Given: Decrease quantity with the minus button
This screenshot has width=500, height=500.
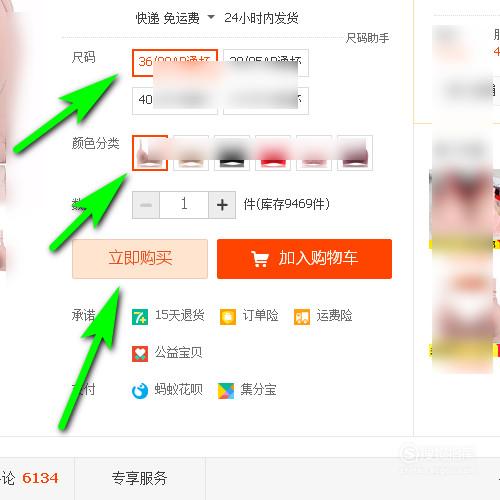Looking at the screenshot, I should click(146, 205).
